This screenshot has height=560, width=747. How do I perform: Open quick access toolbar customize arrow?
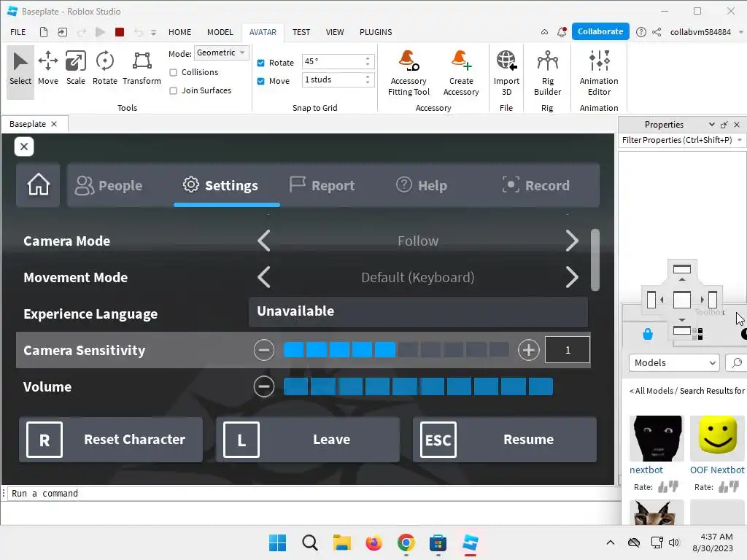[x=153, y=32]
